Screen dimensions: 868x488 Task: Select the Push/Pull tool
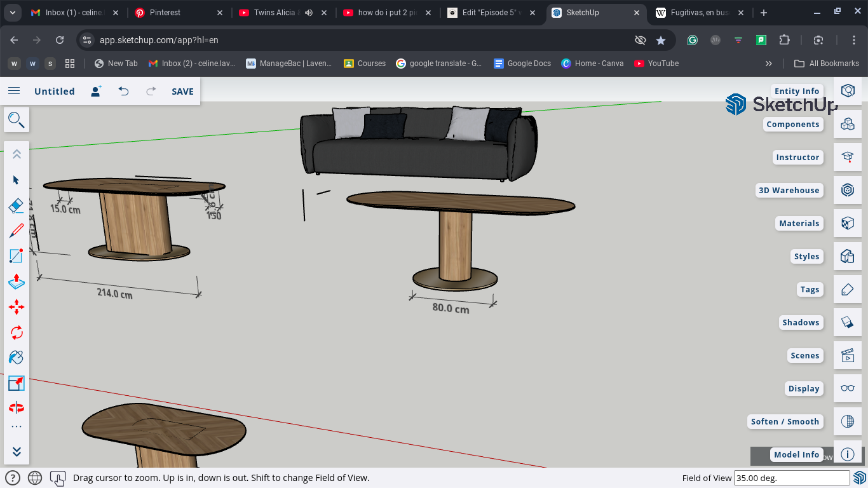(x=17, y=281)
